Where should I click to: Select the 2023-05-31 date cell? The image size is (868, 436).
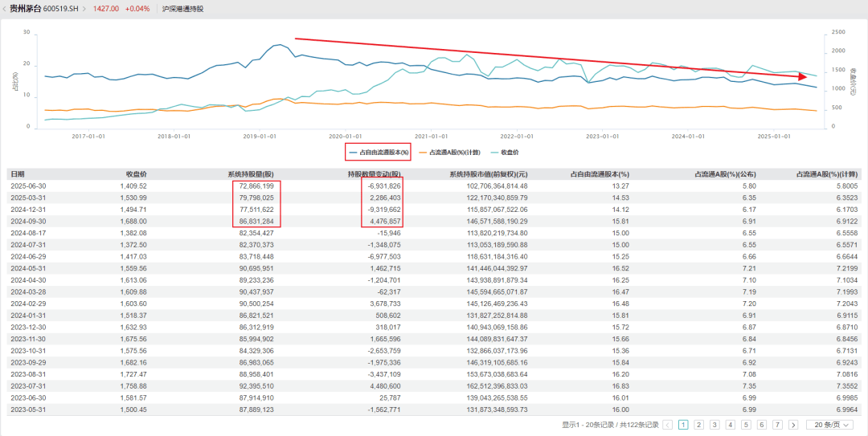click(27, 409)
